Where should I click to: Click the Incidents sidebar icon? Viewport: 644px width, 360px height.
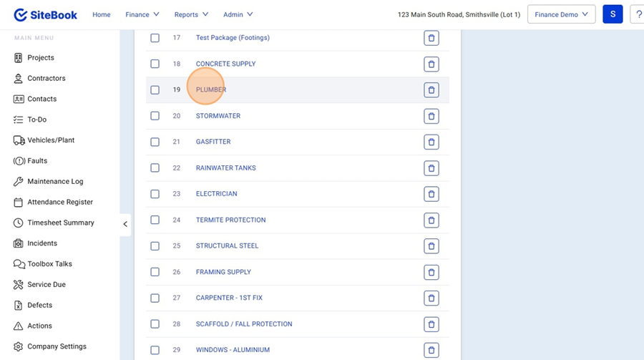19,243
